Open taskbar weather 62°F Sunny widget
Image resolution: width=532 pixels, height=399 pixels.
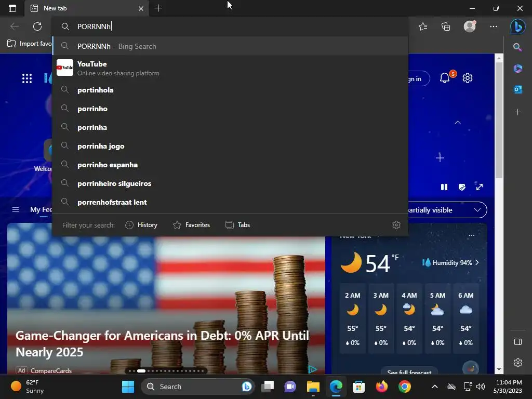(28, 387)
